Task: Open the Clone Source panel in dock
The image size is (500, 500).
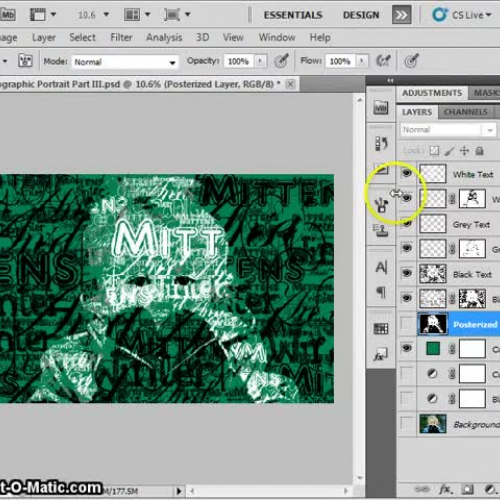Action: click(x=381, y=231)
